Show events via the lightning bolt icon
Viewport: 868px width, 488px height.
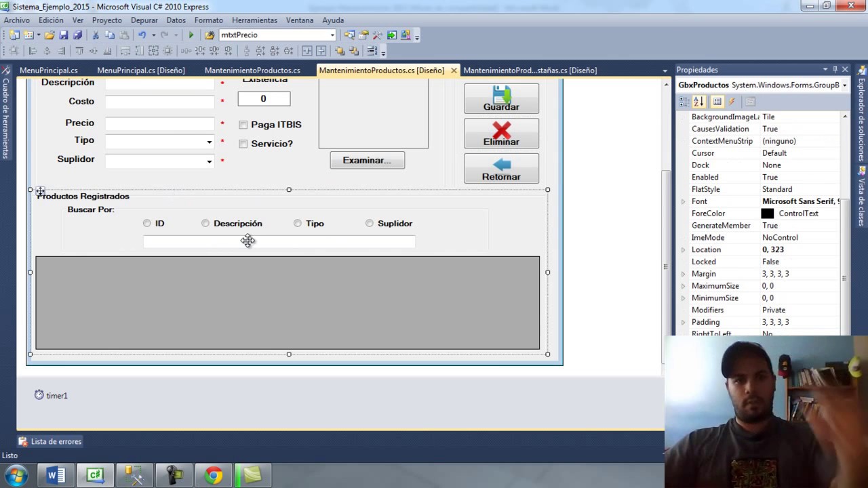coord(732,102)
